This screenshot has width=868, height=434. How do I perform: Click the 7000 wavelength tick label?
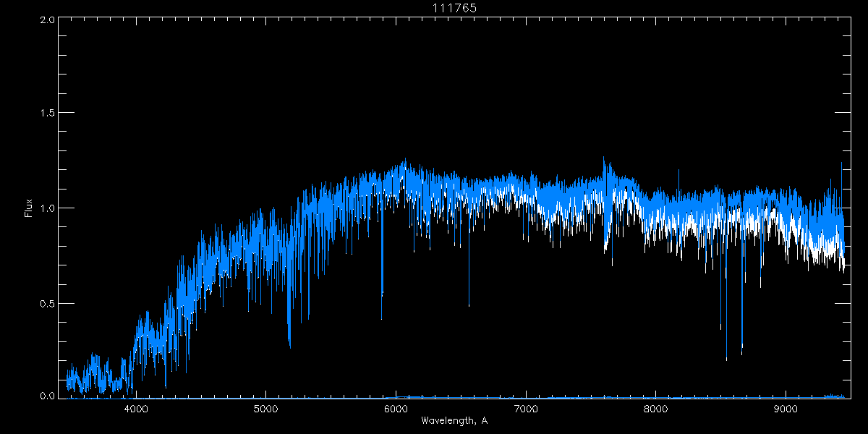click(x=526, y=408)
